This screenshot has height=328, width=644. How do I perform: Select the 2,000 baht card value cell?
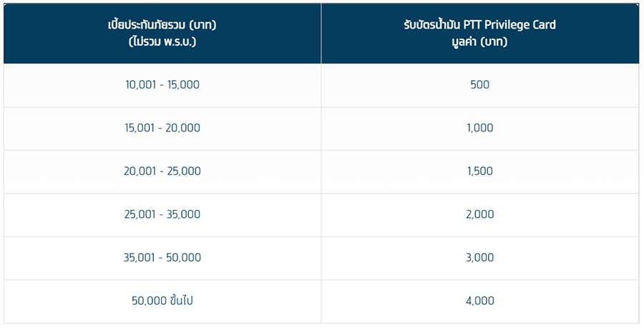(480, 214)
